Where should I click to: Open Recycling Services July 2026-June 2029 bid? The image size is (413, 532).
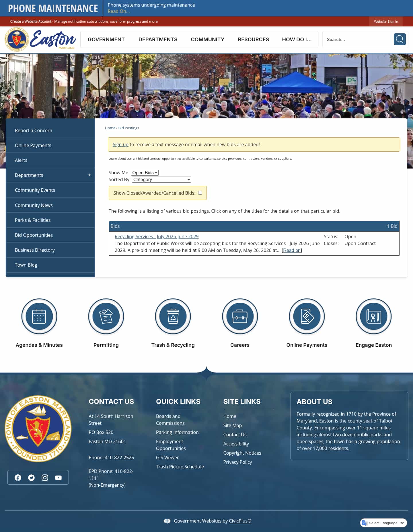pyautogui.click(x=157, y=236)
